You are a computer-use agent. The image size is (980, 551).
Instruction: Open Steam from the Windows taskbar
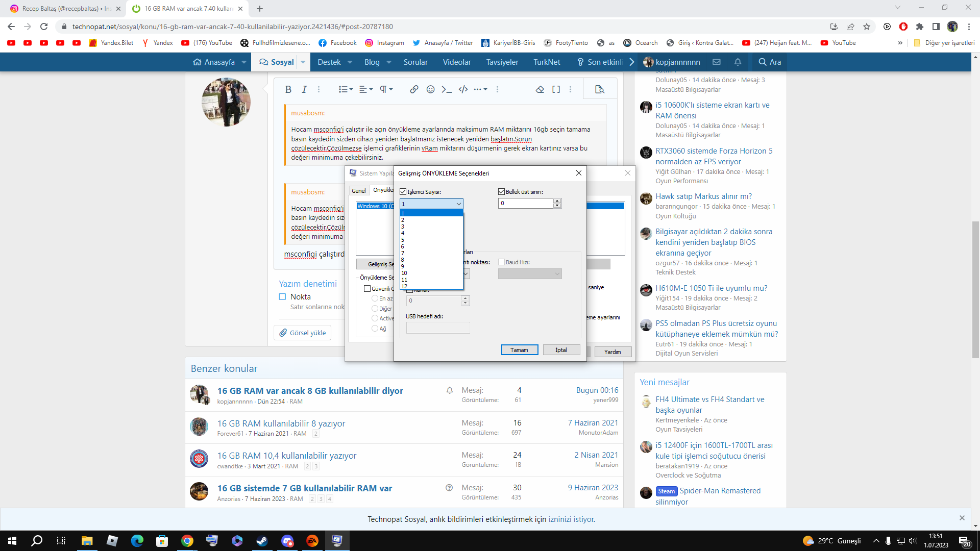click(262, 541)
